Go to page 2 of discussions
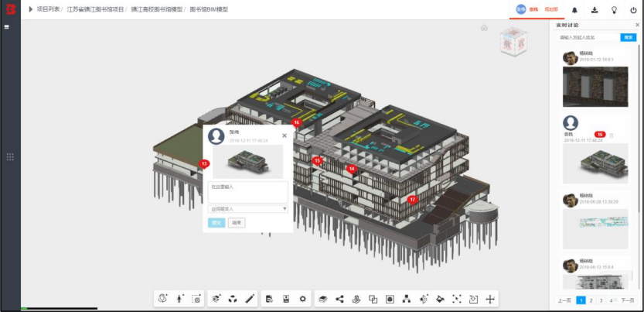Image resolution: width=644 pixels, height=312 pixels. 591,300
